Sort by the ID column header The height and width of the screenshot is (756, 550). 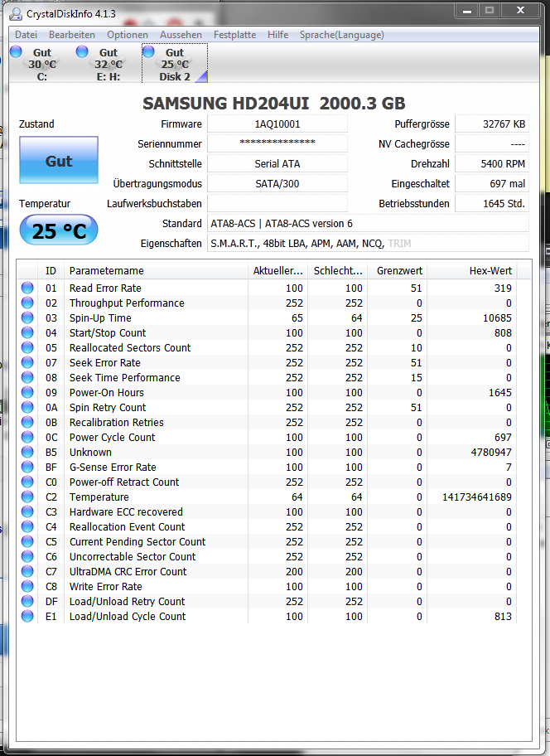pyautogui.click(x=51, y=271)
